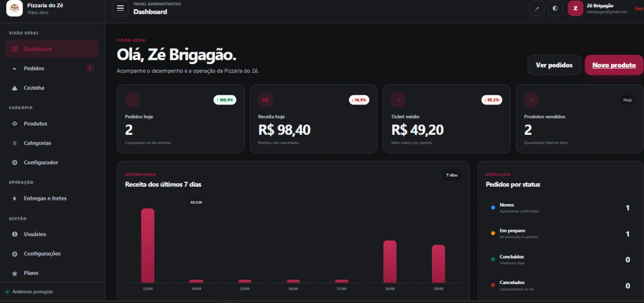Click the Concluídos status row
This screenshot has height=303, width=644.
click(x=560, y=260)
